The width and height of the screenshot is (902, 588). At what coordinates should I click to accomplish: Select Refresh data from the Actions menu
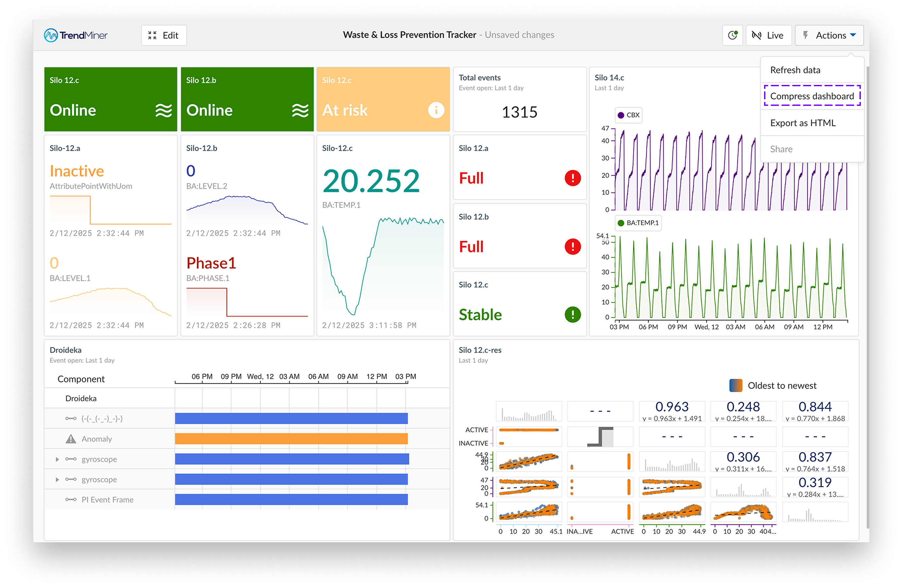795,70
